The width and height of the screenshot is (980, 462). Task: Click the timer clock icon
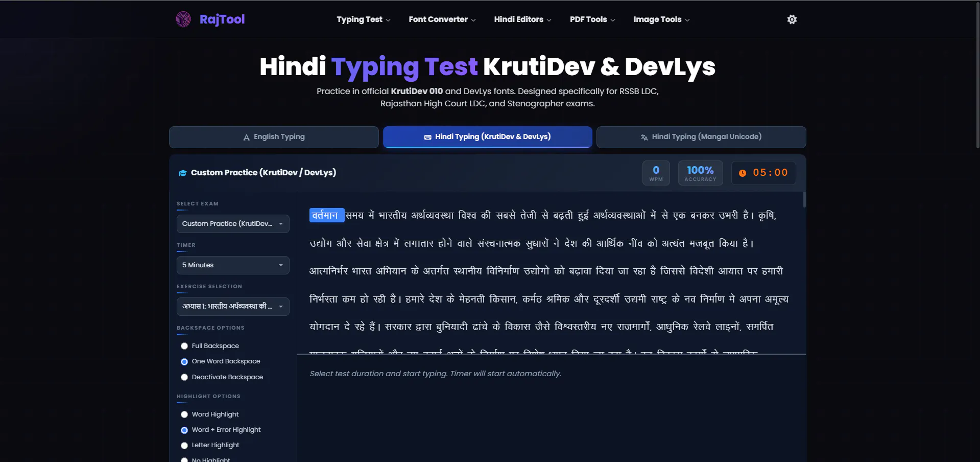point(743,173)
